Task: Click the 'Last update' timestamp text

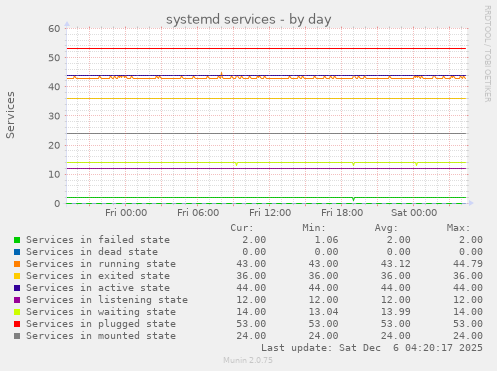Action: [x=372, y=348]
